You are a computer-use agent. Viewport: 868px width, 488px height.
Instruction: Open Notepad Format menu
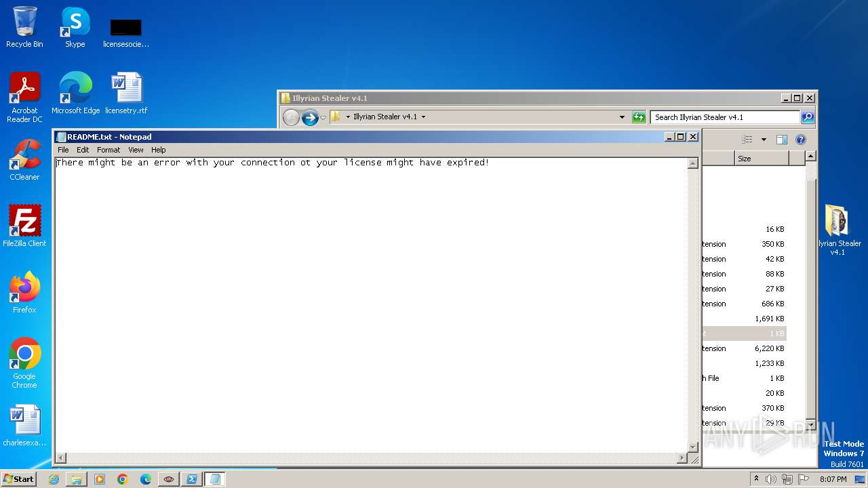[108, 150]
